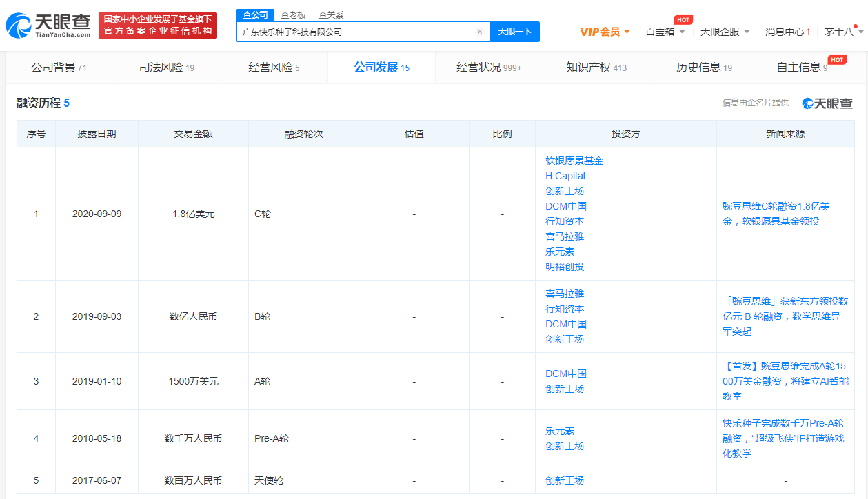Click the amount 1.8亿美元
Screen dimensions: 868x499
click(x=193, y=214)
